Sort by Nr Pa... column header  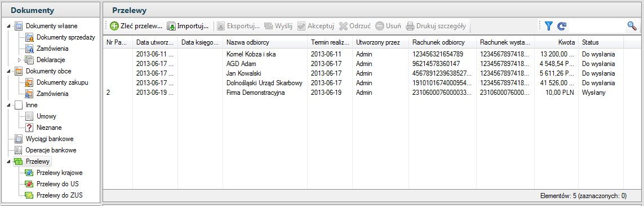[118, 42]
